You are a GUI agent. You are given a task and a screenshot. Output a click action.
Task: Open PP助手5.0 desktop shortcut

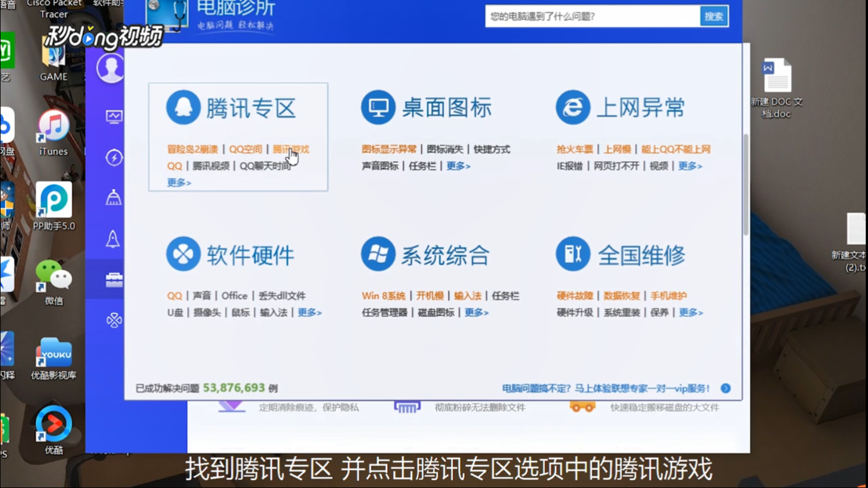click(54, 206)
